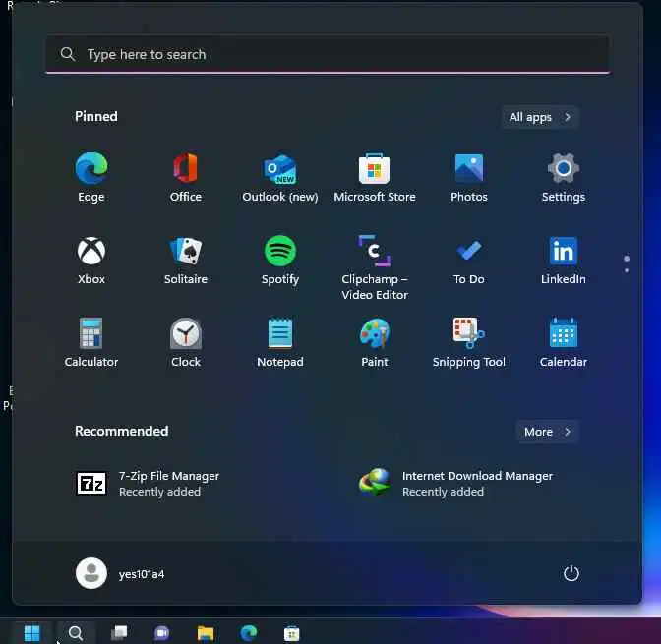Open Settings from pinned apps

[x=564, y=177]
